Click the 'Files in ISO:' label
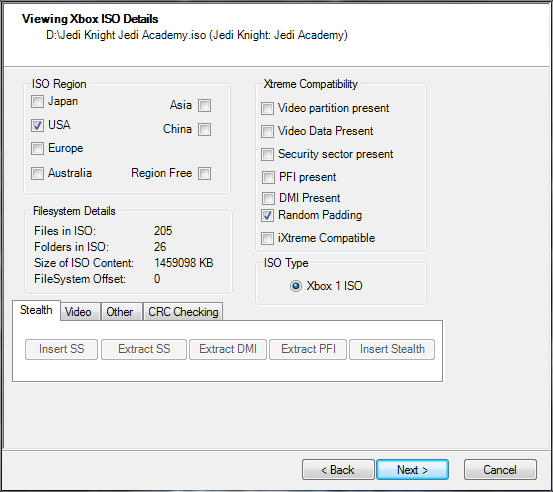 [x=65, y=231]
